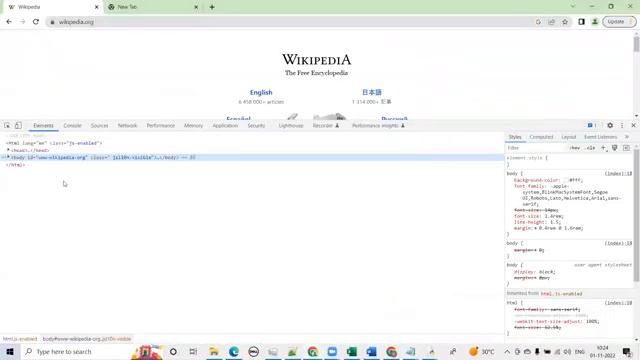Open DevTools settings gear
The width and height of the screenshot is (640, 360).
click(610, 125)
